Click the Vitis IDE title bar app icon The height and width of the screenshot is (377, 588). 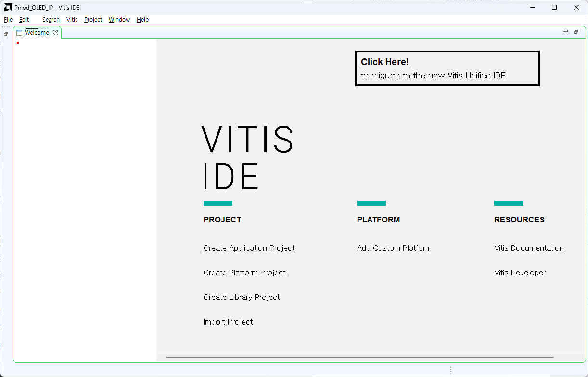click(8, 7)
